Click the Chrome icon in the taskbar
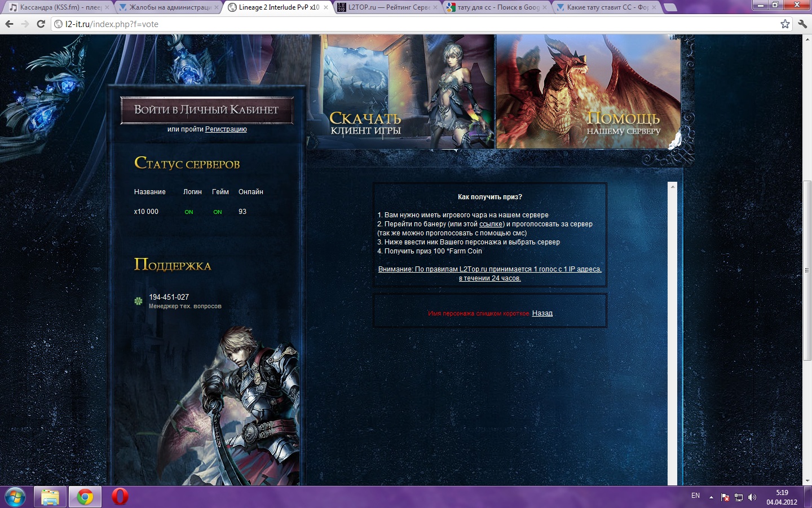The image size is (812, 508). 85,497
